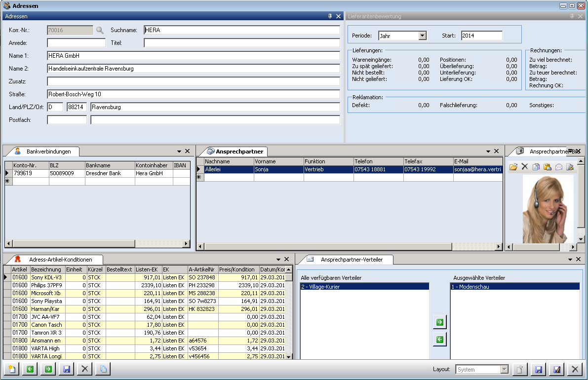Go to next record with green right arrow
The height and width of the screenshot is (380, 588).
click(48, 369)
